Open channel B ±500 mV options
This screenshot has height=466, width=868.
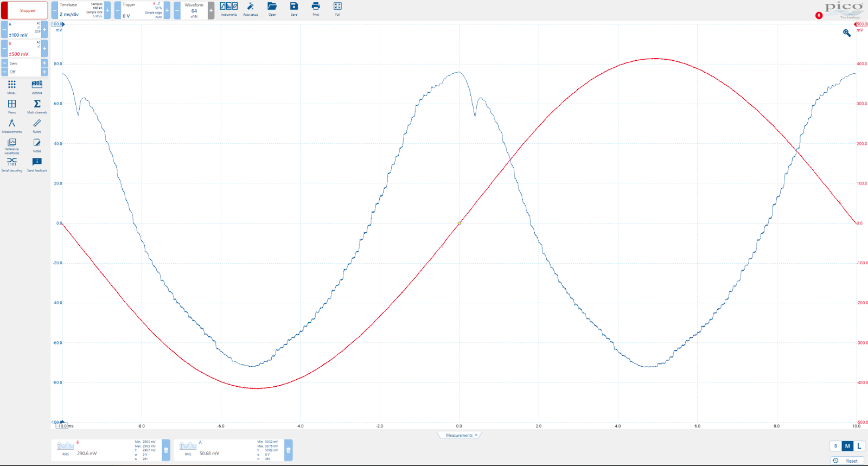(24, 48)
